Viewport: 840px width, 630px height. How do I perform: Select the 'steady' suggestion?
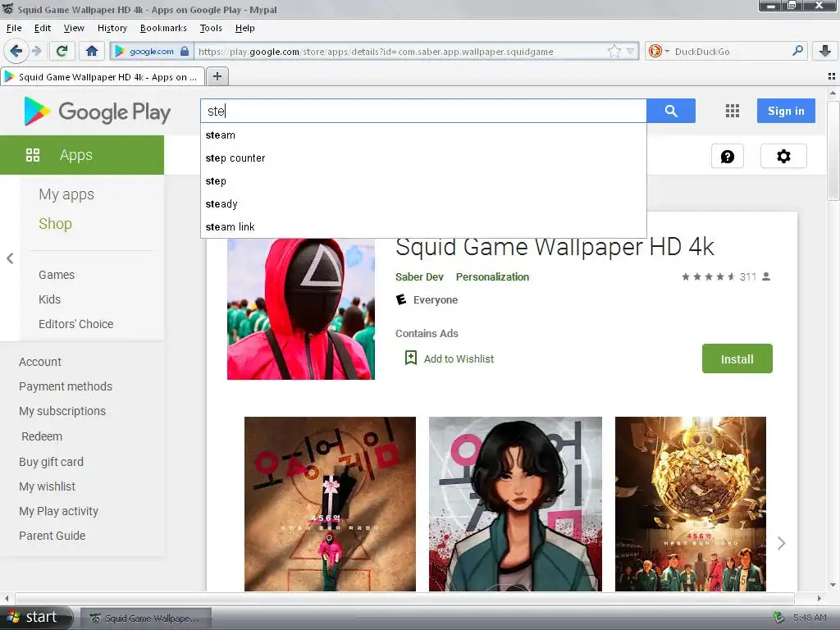pyautogui.click(x=423, y=204)
